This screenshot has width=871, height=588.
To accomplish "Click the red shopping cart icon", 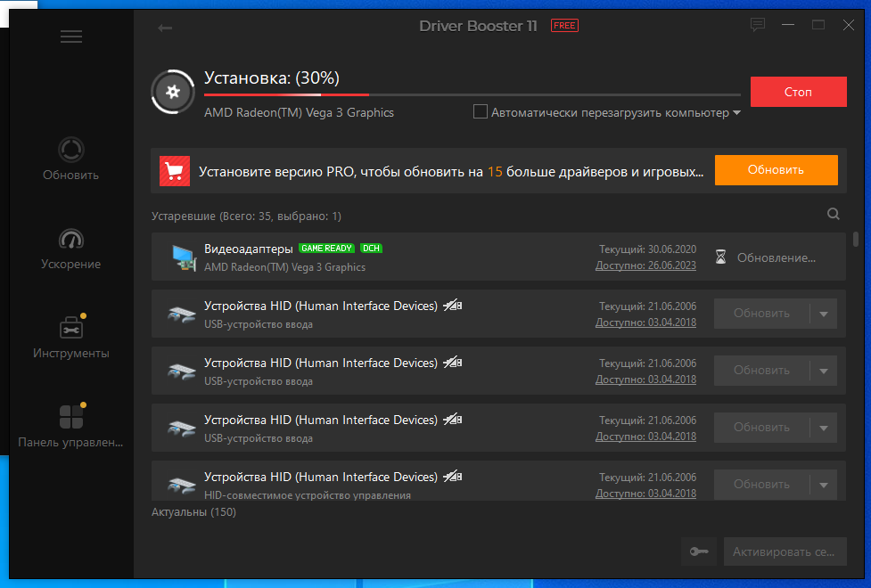I will point(175,171).
